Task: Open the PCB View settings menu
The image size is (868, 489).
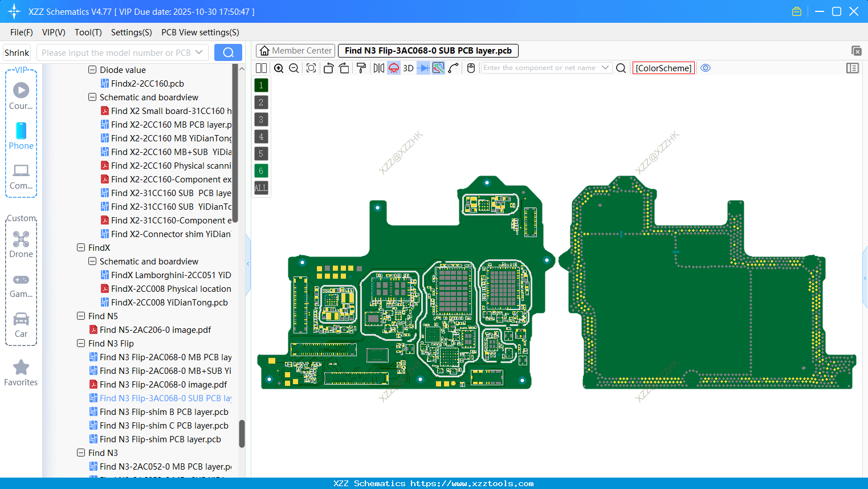Action: (x=200, y=32)
